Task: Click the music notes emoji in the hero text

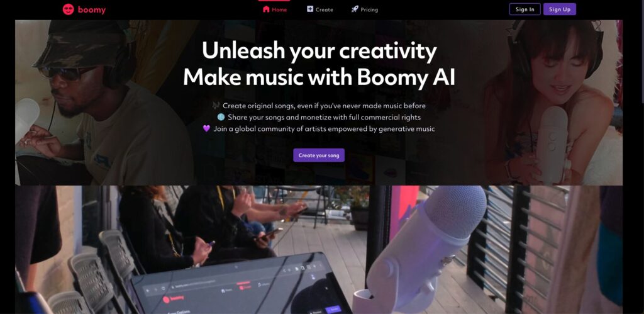Action: coord(216,106)
